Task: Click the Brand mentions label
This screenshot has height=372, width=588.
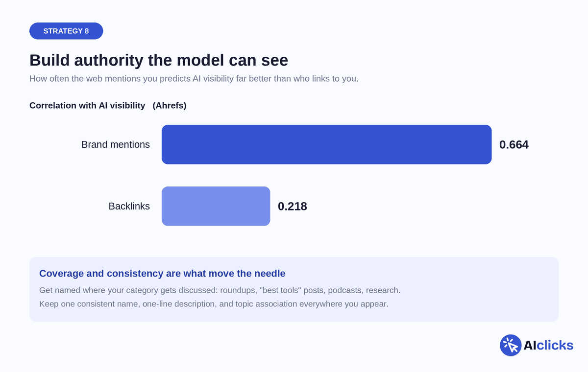Action: tap(116, 144)
